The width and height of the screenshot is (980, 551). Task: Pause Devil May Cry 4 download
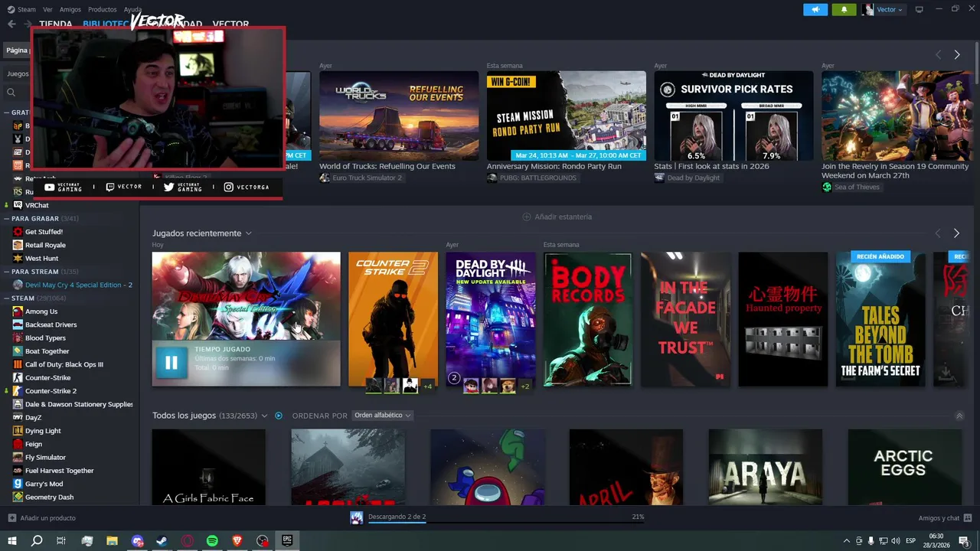171,364
